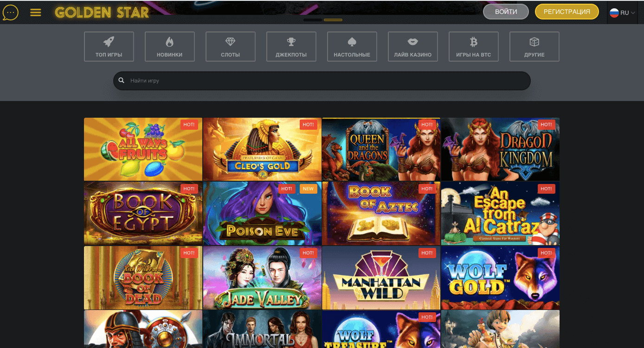This screenshot has height=348, width=644.
Task: Click the Golden Star logo
Action: [102, 13]
